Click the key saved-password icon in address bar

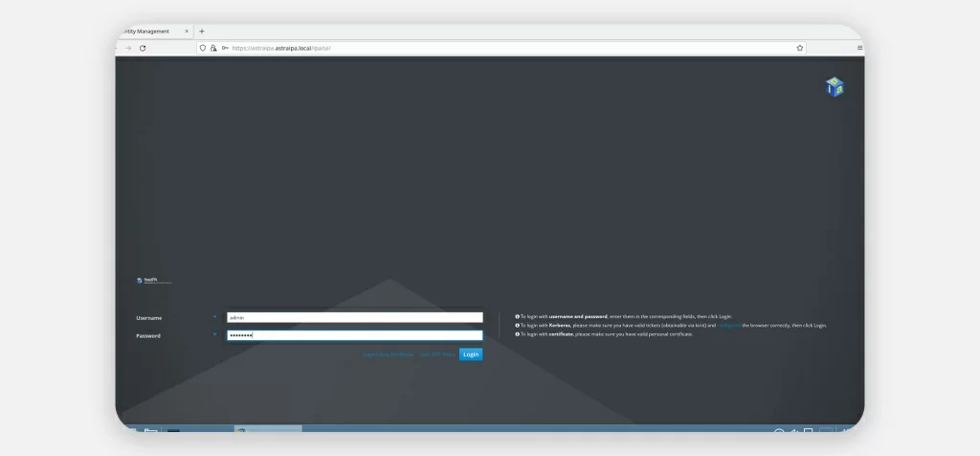pos(225,48)
